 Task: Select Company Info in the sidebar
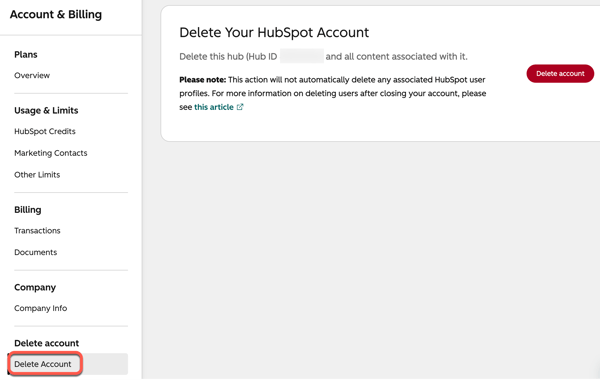point(41,308)
